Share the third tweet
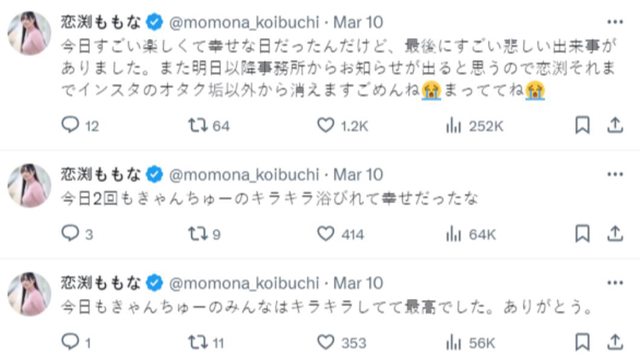This screenshot has height=360, width=640. [x=615, y=342]
